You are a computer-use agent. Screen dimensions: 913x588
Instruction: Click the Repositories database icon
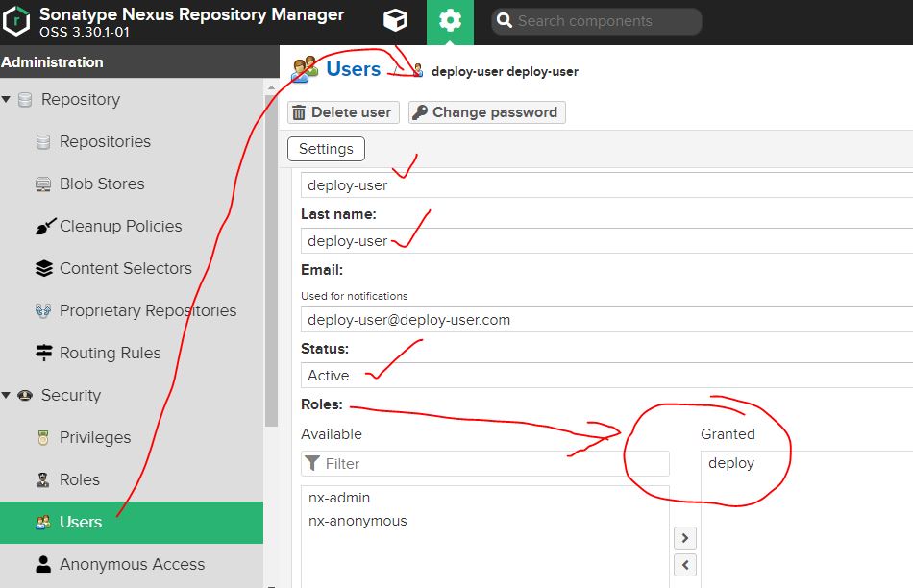(x=43, y=142)
